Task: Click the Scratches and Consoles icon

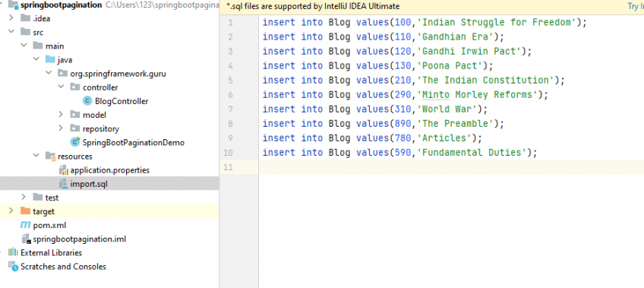Action: (x=14, y=267)
